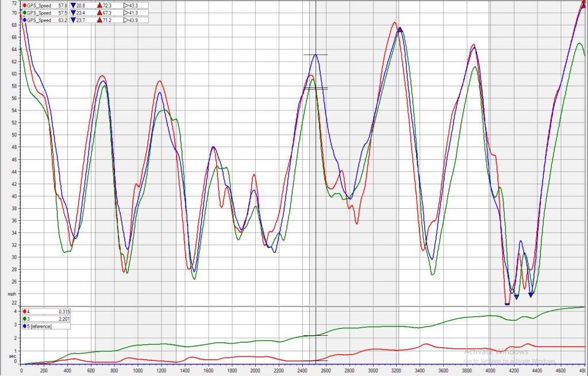Click the outlined arrow icon beside 41.3
Viewport: 588px width, 376px height.
click(126, 13)
